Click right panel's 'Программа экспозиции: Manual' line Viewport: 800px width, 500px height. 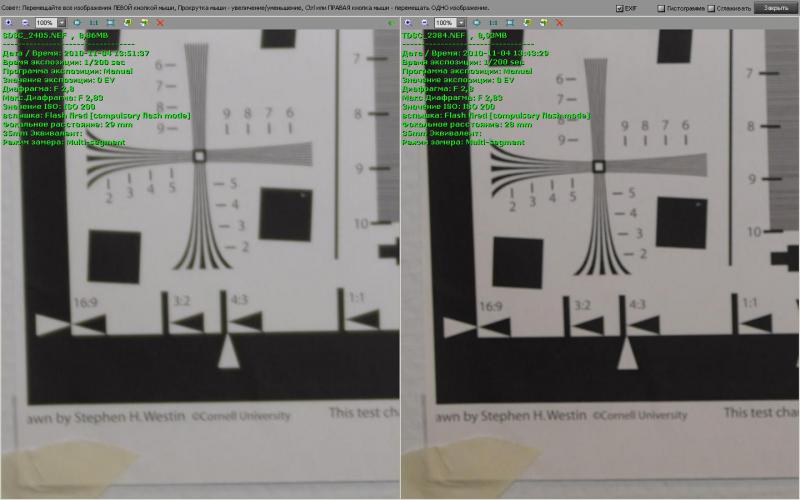467,71
